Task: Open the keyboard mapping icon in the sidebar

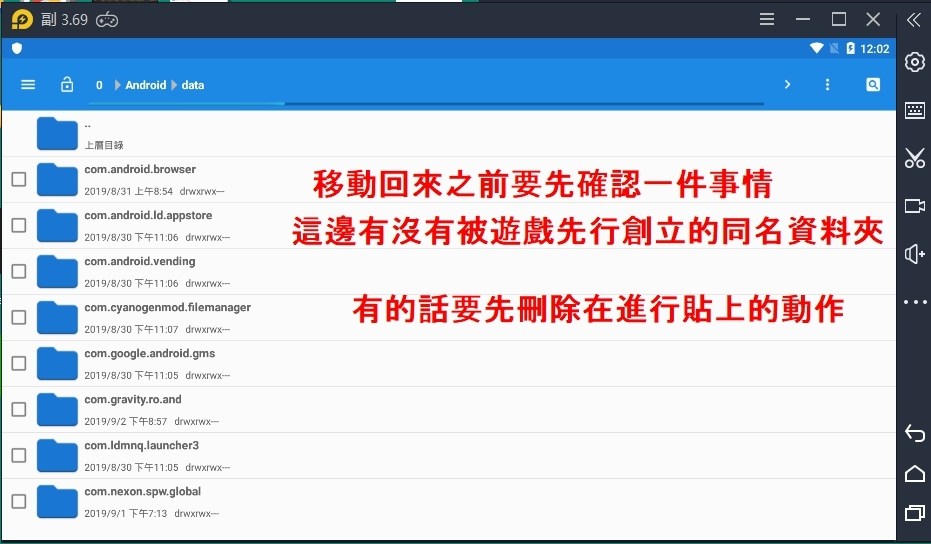Action: (914, 110)
